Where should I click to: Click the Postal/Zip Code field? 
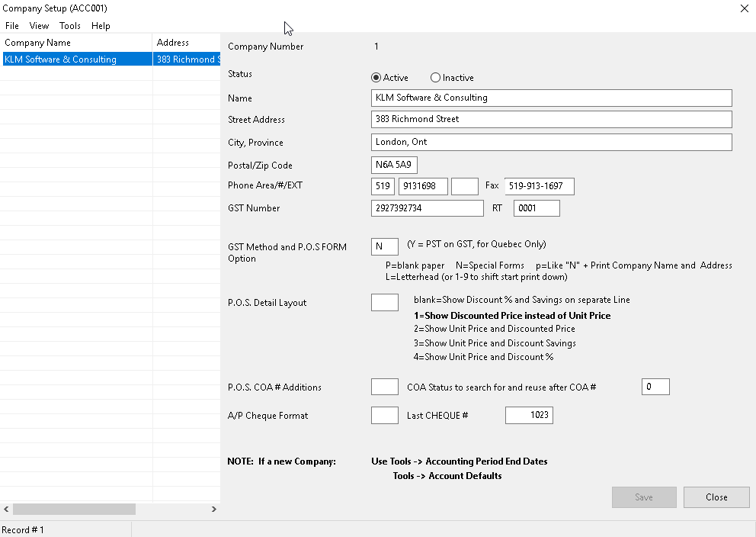(x=395, y=165)
